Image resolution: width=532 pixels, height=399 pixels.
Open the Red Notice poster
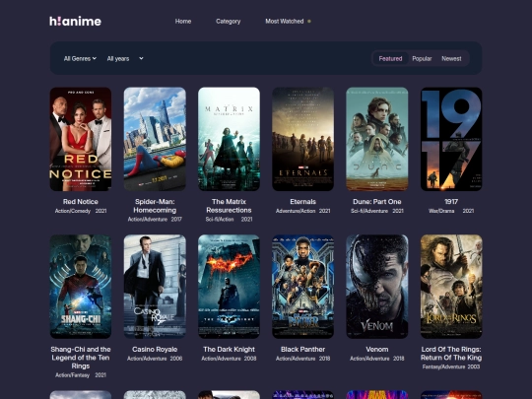tap(81, 139)
